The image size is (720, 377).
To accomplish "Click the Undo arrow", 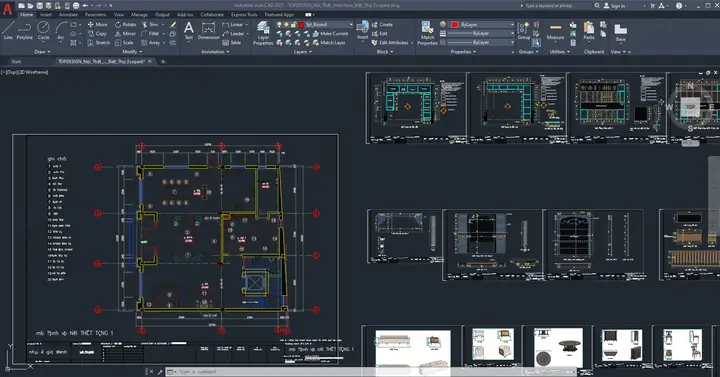I will pos(85,6).
